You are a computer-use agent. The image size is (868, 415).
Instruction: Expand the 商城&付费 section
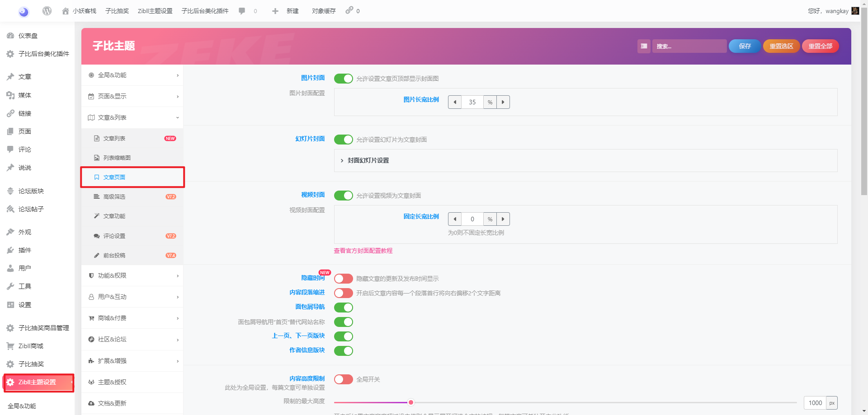tap(132, 318)
